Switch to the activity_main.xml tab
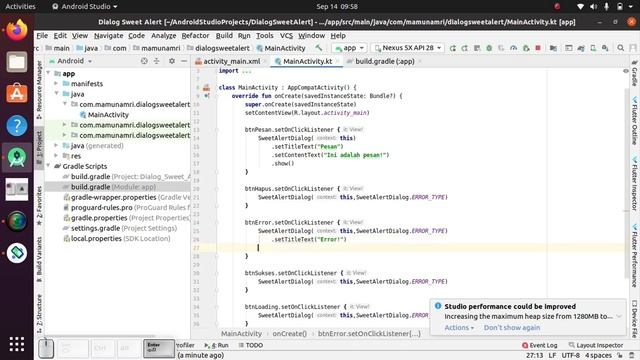Screen dimensions: 640x360 231,61
